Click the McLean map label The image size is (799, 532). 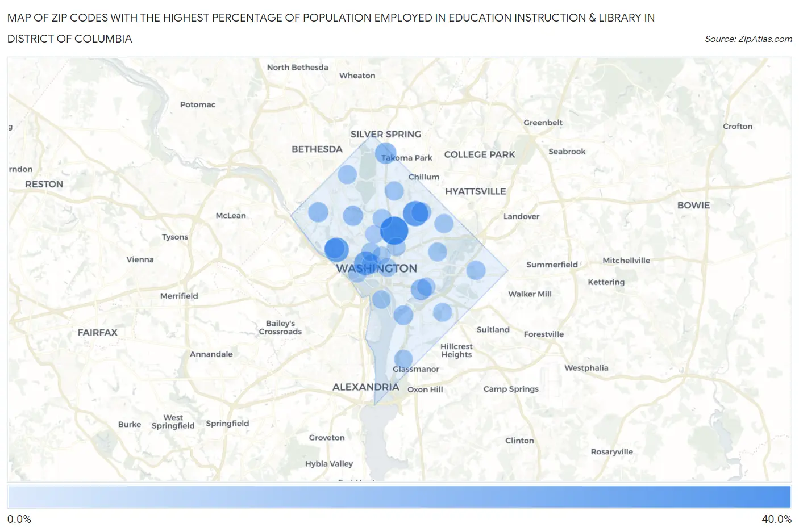(x=231, y=216)
